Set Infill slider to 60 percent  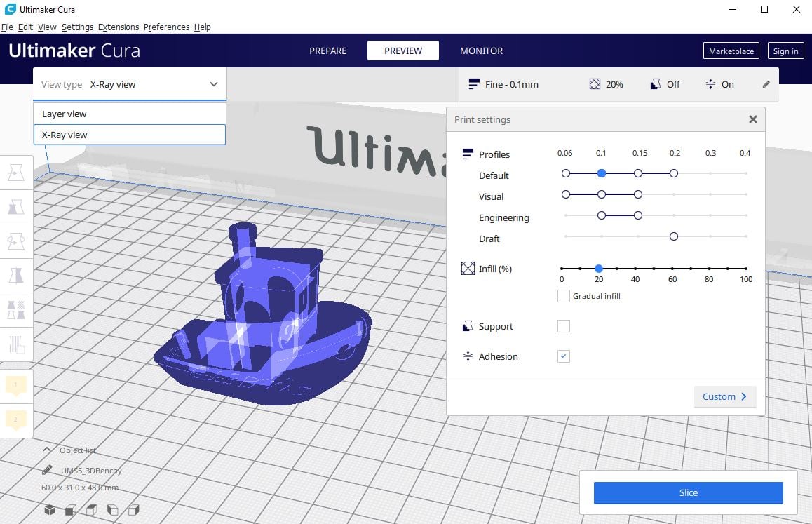click(x=672, y=269)
